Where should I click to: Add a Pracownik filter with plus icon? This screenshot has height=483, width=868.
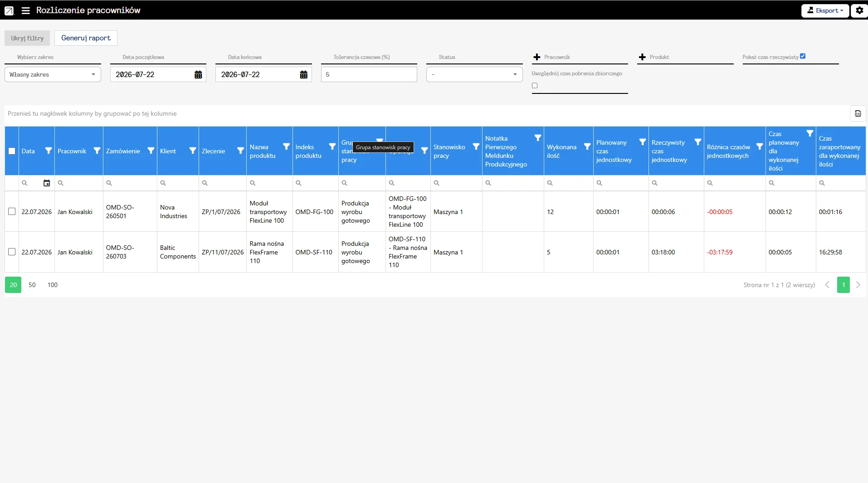pyautogui.click(x=537, y=57)
